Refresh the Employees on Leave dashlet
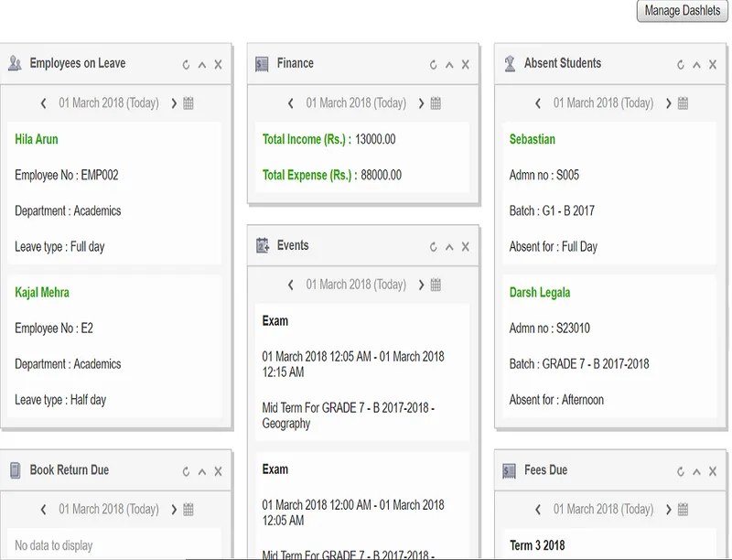 pos(186,65)
